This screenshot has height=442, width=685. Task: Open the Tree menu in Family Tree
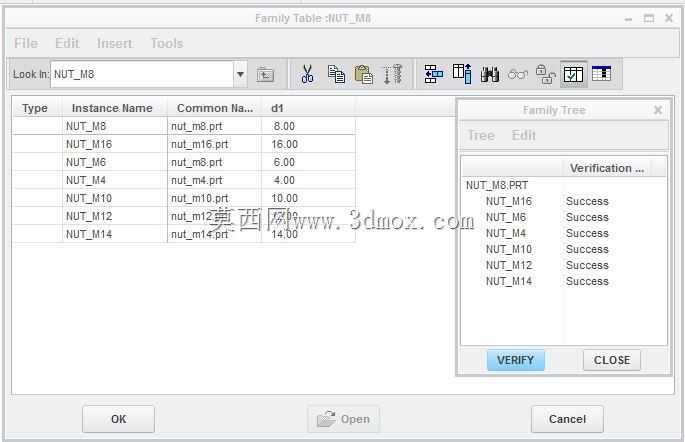481,135
